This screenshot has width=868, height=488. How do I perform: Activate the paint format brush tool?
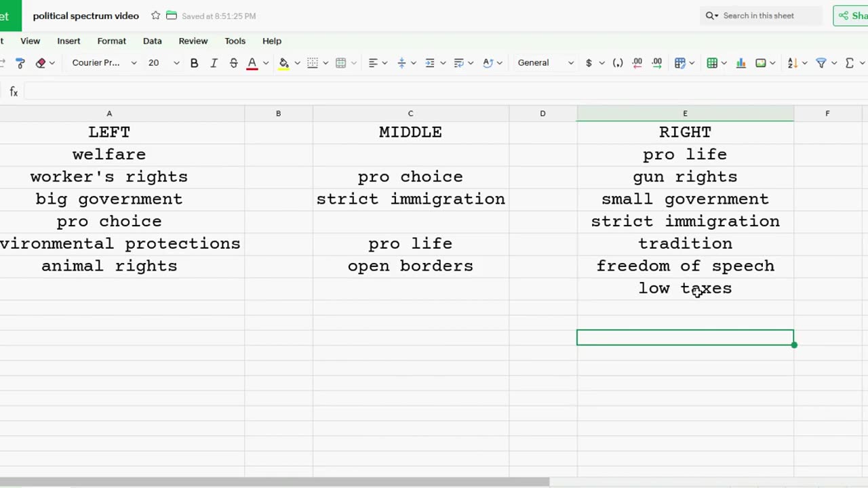20,63
